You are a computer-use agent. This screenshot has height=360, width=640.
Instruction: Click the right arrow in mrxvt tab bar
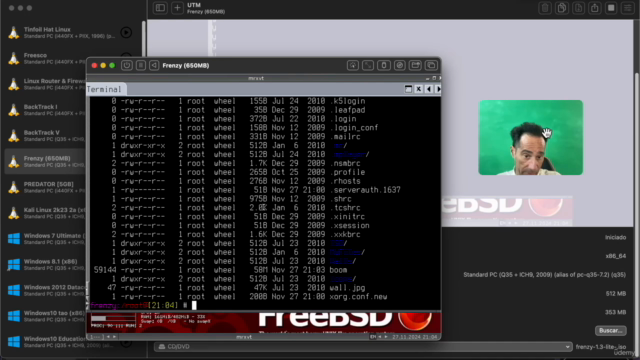coord(438,89)
